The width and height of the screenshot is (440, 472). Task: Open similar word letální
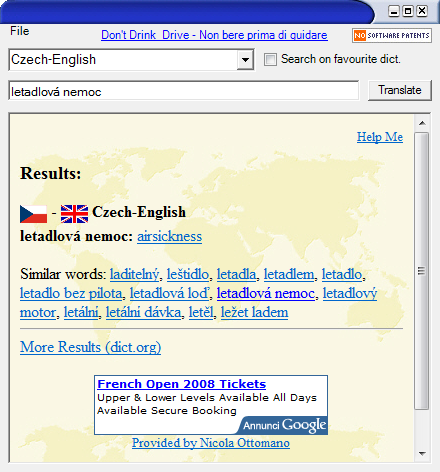click(x=81, y=312)
